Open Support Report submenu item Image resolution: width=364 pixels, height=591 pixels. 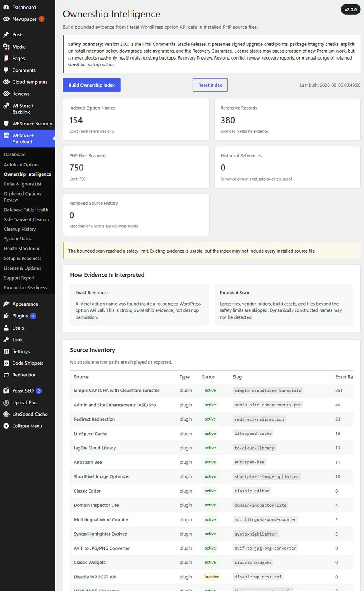pyautogui.click(x=19, y=278)
